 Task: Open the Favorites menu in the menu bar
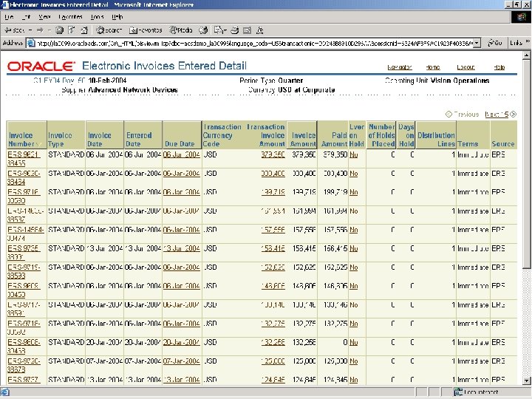click(72, 16)
